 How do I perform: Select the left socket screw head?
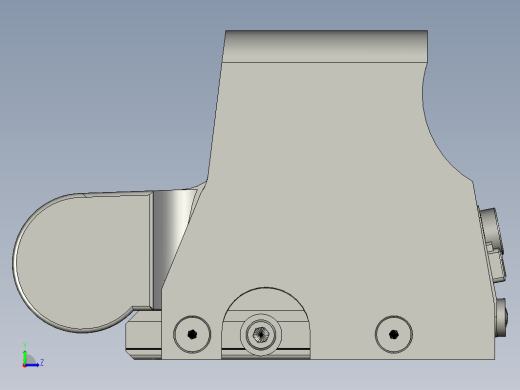(192, 334)
